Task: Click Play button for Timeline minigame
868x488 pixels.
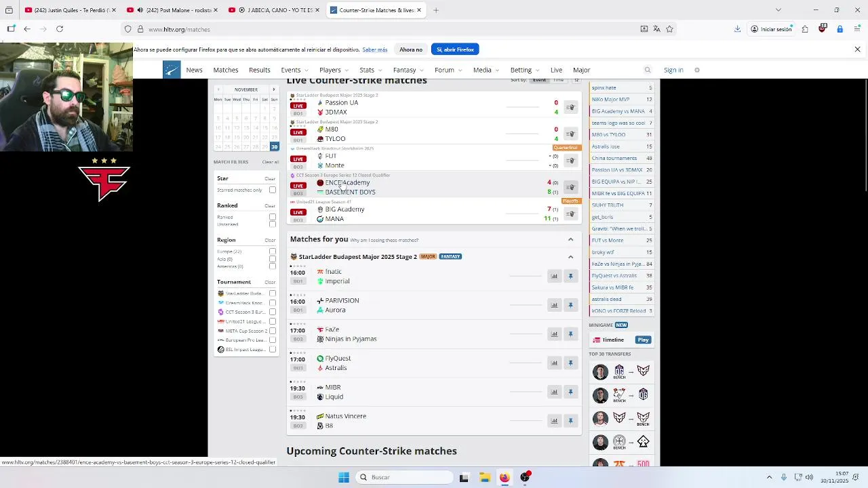Action: click(x=643, y=340)
